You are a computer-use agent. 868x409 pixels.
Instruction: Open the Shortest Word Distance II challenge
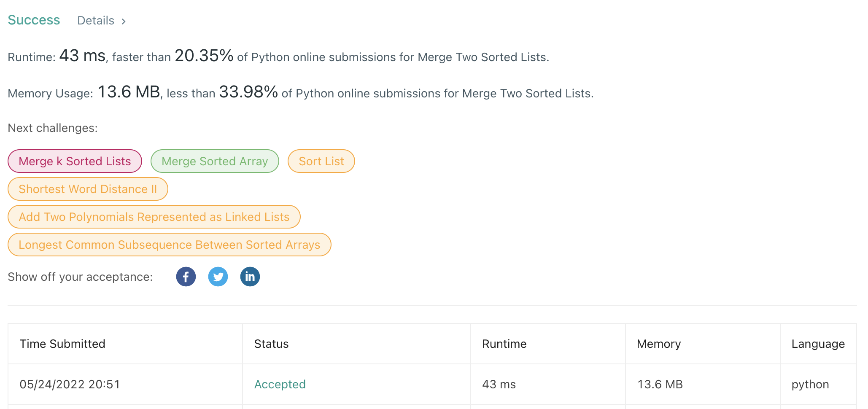88,188
